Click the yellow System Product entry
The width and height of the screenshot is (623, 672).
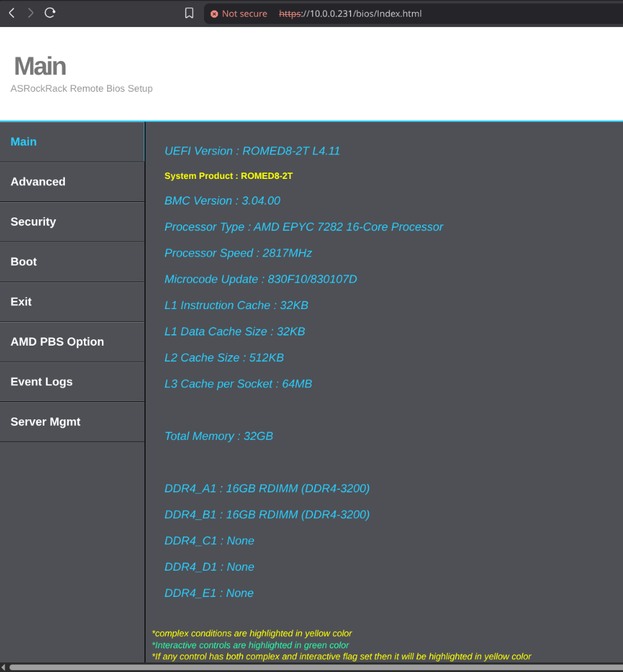pyautogui.click(x=228, y=176)
